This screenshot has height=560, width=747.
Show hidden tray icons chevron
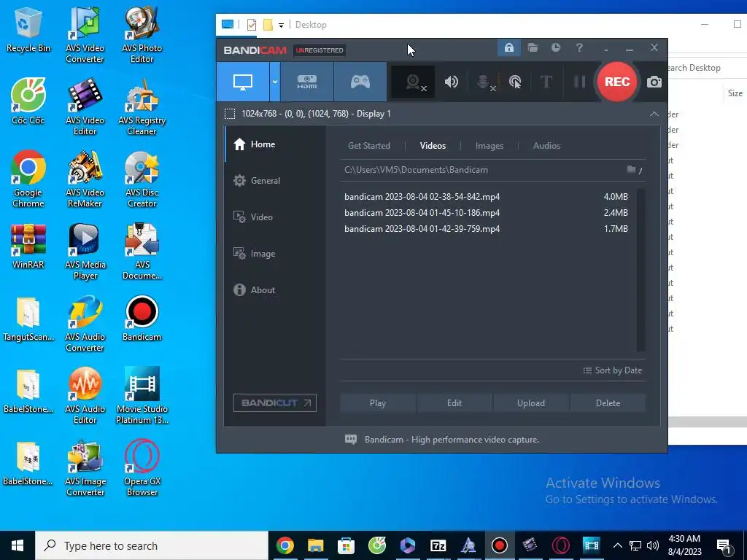coord(617,545)
